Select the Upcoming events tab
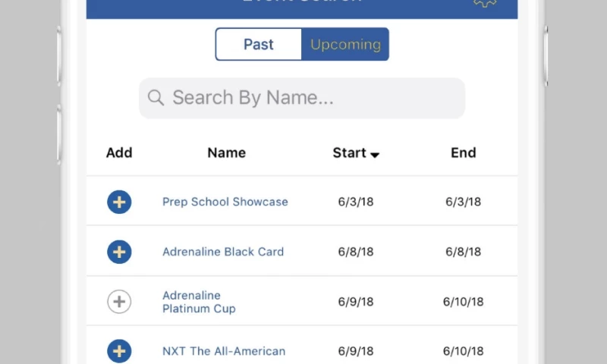 (x=345, y=45)
